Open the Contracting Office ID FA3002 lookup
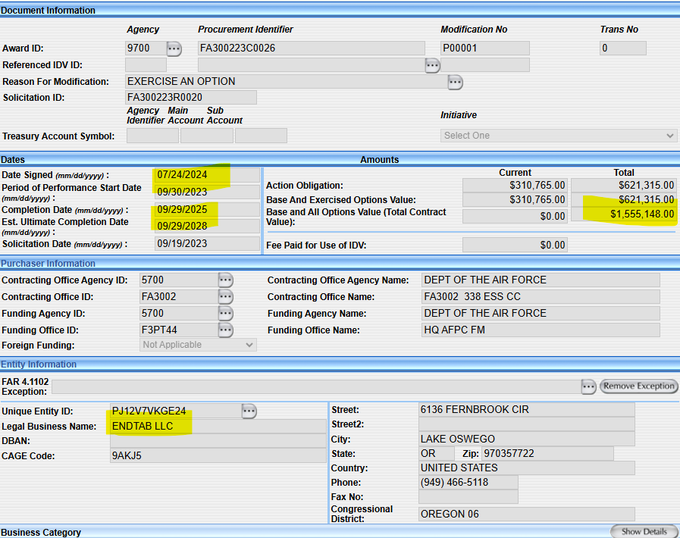The height and width of the screenshot is (538, 680). point(225,297)
